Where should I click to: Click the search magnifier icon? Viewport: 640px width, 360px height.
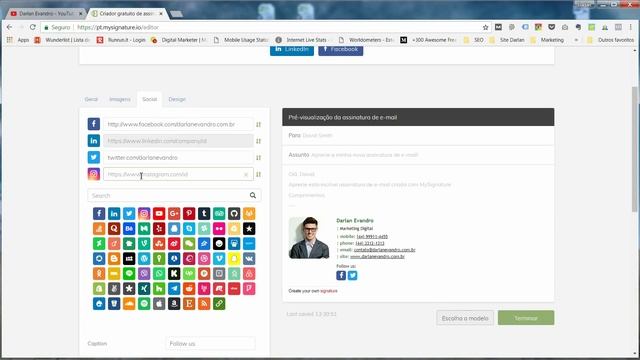(253, 196)
